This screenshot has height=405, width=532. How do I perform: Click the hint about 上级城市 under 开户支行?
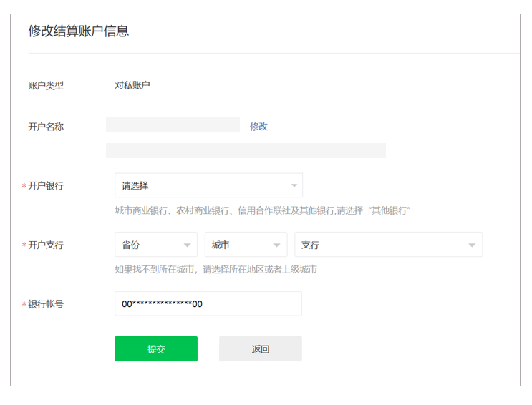(216, 270)
